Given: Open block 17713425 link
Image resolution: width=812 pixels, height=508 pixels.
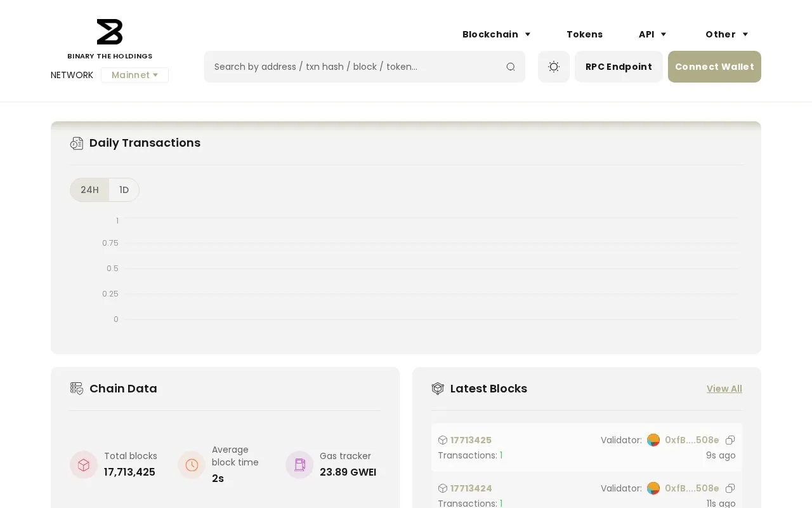Looking at the screenshot, I should (x=471, y=440).
